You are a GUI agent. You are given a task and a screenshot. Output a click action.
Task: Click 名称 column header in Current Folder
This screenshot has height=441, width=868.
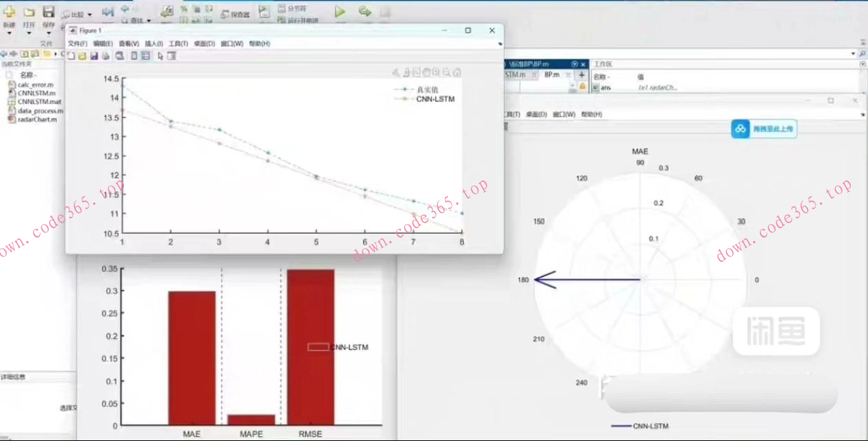coord(28,74)
